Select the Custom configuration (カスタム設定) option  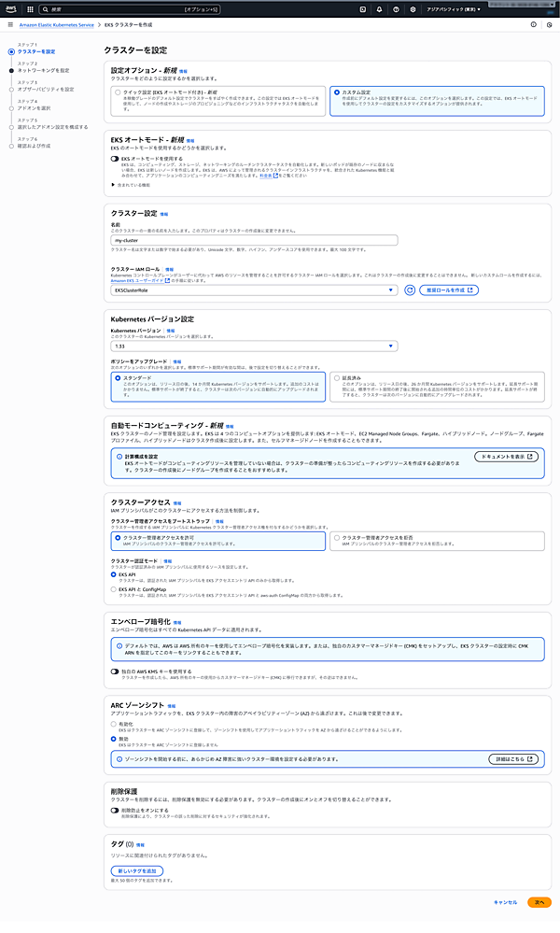tap(337, 92)
